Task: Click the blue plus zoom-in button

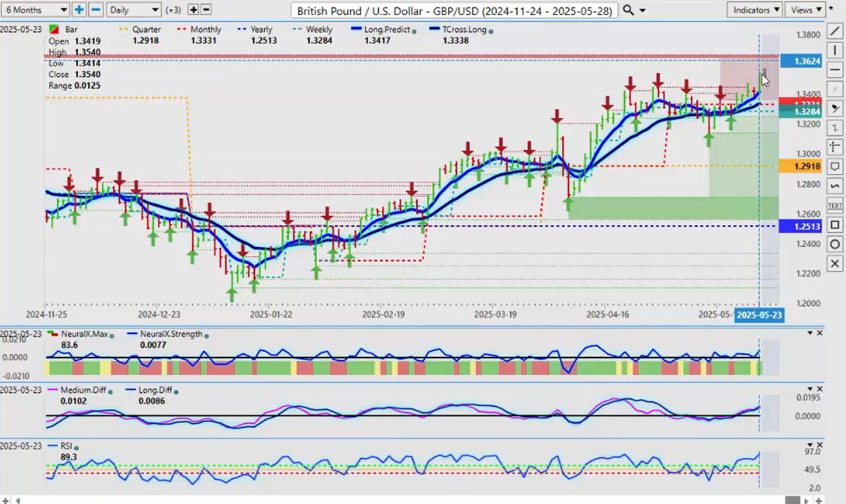Action: [x=79, y=10]
